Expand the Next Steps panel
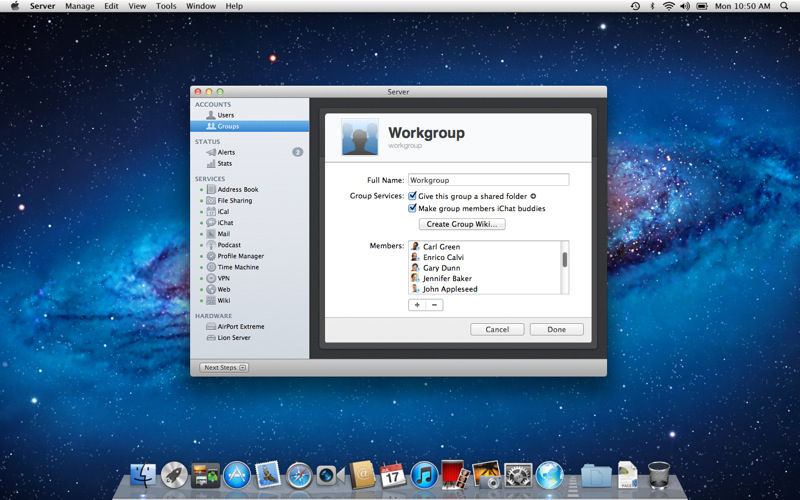The height and width of the screenshot is (500, 800). 223,367
